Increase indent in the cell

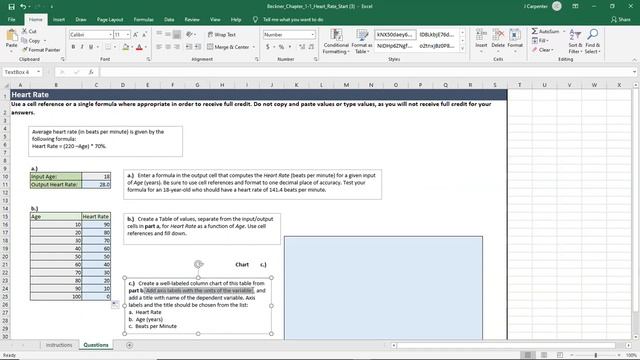(198, 47)
